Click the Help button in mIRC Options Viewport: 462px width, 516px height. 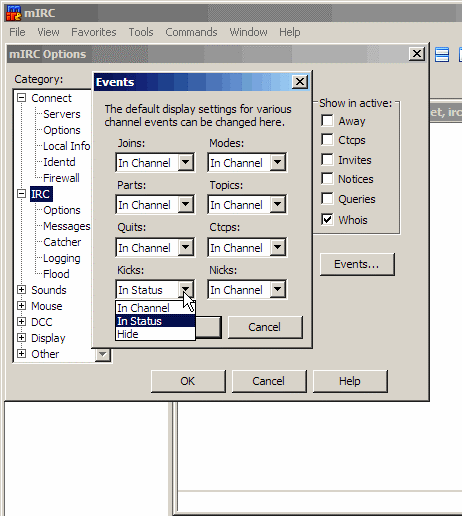click(350, 381)
